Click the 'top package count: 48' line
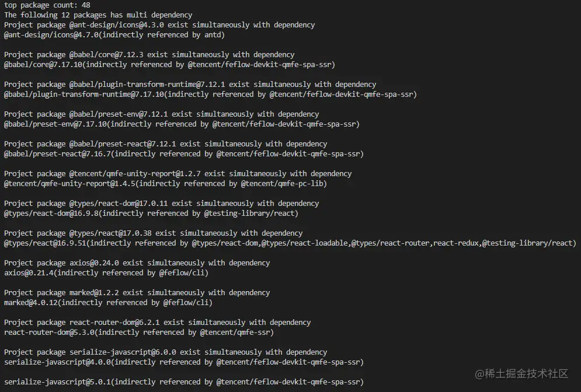Screen dimensions: 581x392 (x=47, y=5)
